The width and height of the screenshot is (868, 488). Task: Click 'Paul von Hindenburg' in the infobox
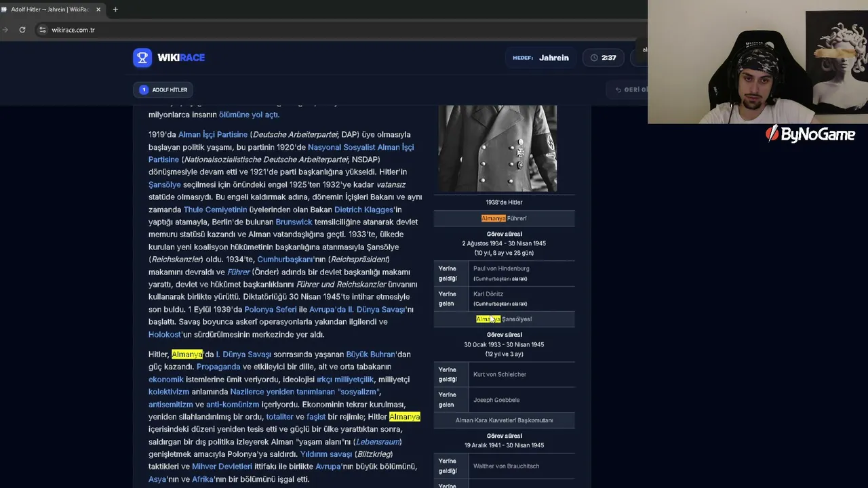pyautogui.click(x=501, y=268)
